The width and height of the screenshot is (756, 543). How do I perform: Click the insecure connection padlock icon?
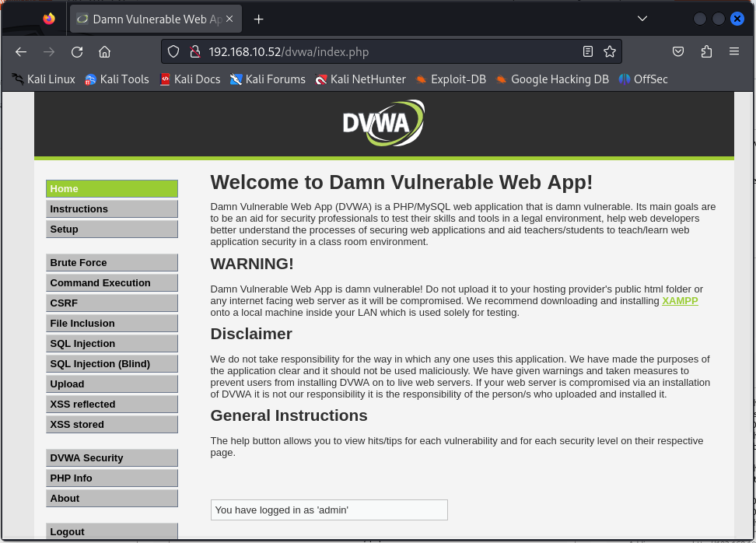coord(194,51)
